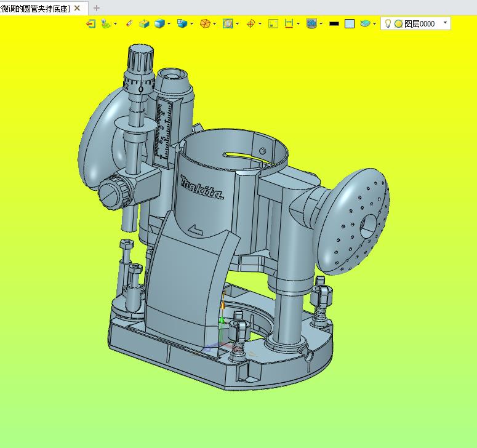
Task: Close the current document tab
Action: (x=77, y=8)
